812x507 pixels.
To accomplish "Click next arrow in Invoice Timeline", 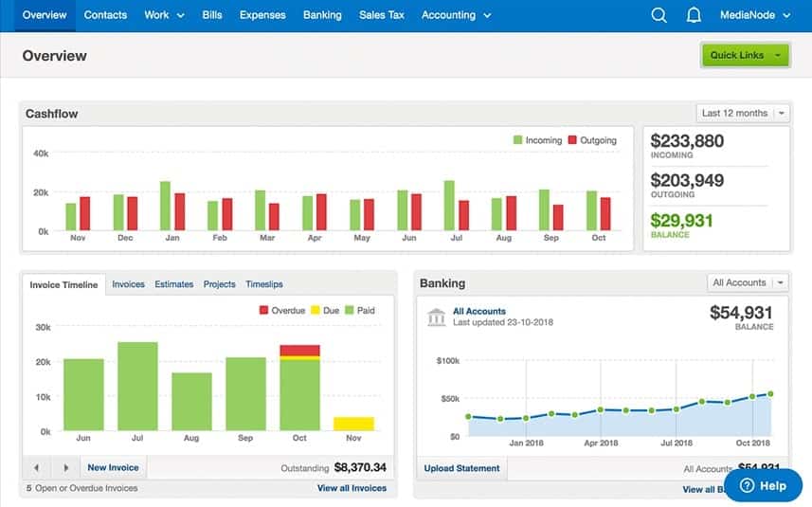I will [x=65, y=467].
